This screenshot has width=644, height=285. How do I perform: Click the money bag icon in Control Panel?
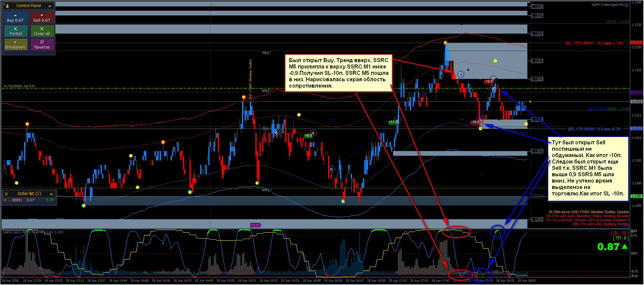(7, 6)
